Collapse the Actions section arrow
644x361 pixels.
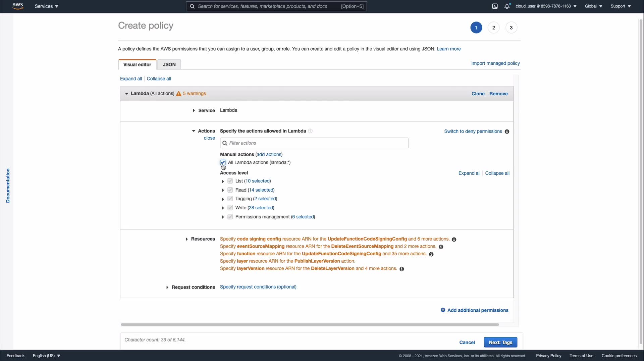(194, 131)
